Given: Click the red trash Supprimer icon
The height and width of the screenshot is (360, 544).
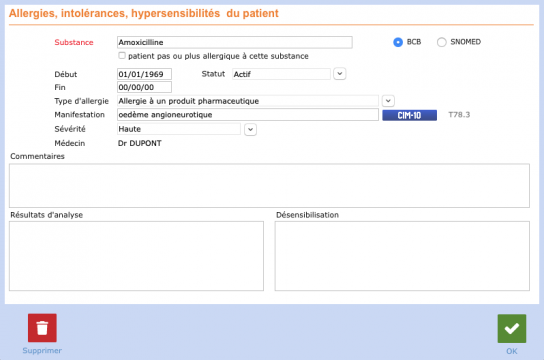Looking at the screenshot, I should tap(42, 328).
